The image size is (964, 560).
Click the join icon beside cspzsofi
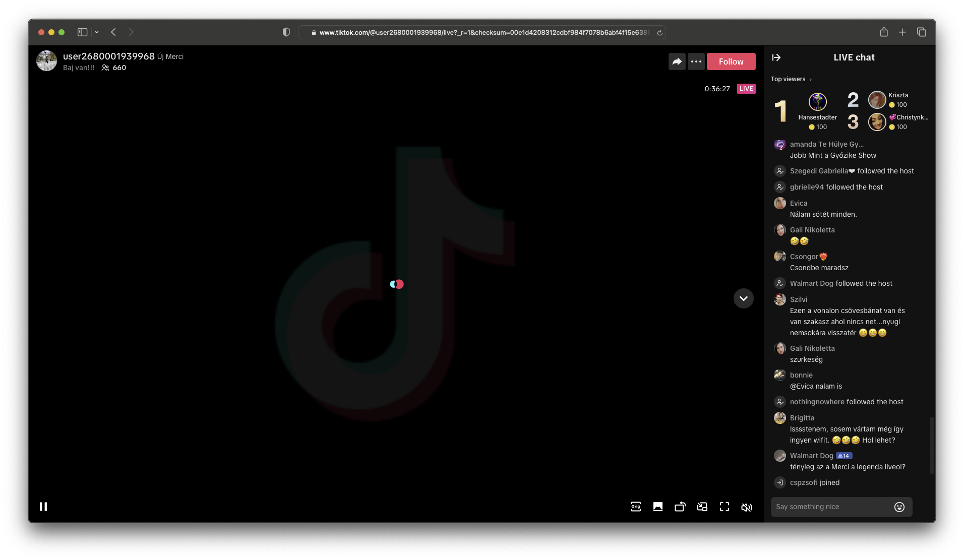[x=780, y=482]
